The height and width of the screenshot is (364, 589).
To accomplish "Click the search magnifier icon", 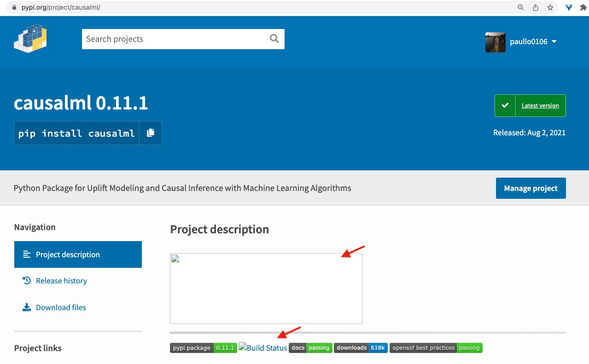I will (274, 39).
